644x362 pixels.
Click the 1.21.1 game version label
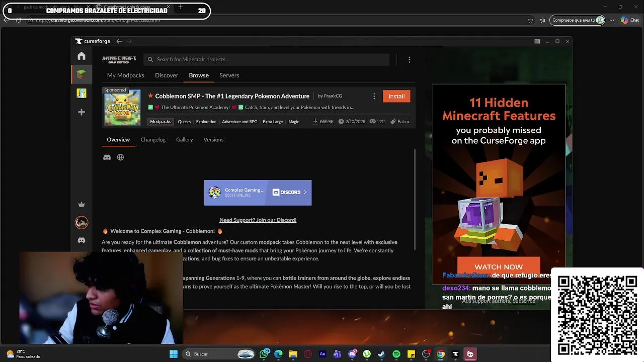378,122
